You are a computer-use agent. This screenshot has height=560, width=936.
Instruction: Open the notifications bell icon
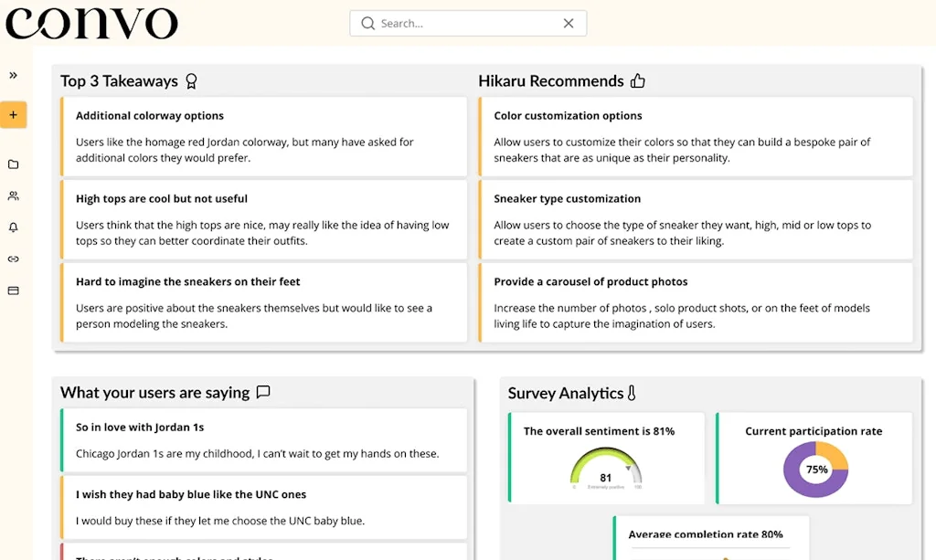[x=13, y=227]
